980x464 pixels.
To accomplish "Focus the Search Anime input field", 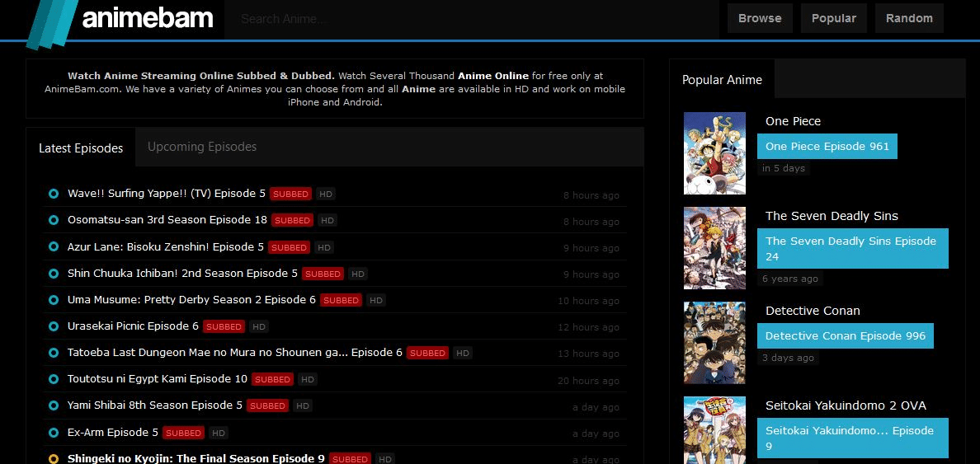I will (x=471, y=19).
